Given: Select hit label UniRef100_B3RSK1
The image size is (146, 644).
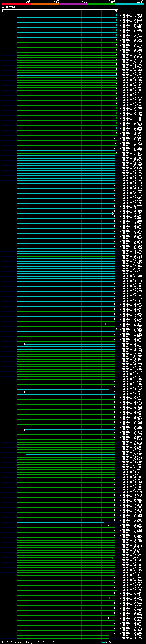Looking at the screenshot, I should pyautogui.click(x=131, y=148).
